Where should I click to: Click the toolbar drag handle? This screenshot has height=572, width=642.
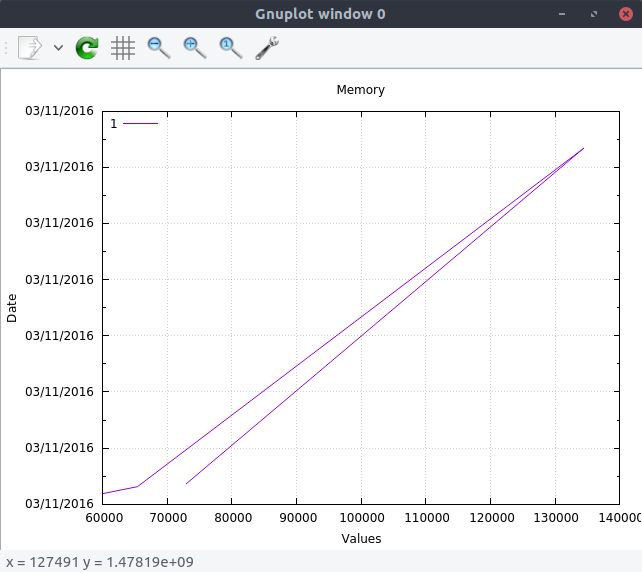[6, 48]
